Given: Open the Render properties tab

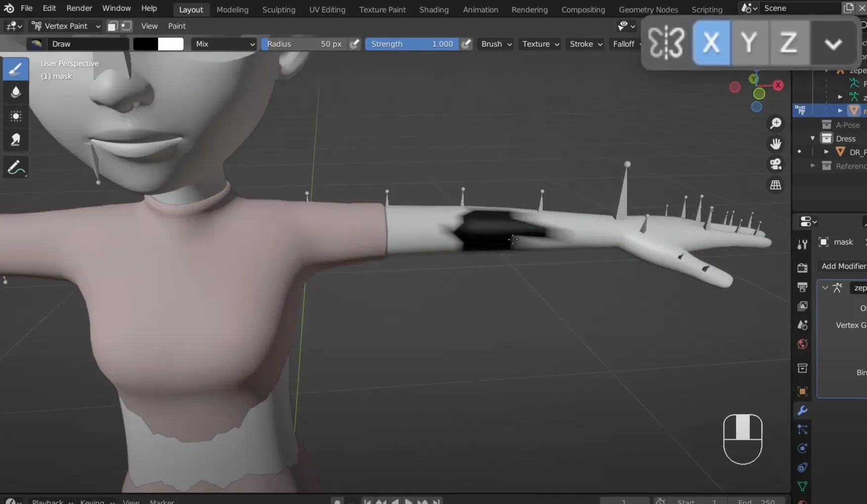Looking at the screenshot, I should coord(802,267).
